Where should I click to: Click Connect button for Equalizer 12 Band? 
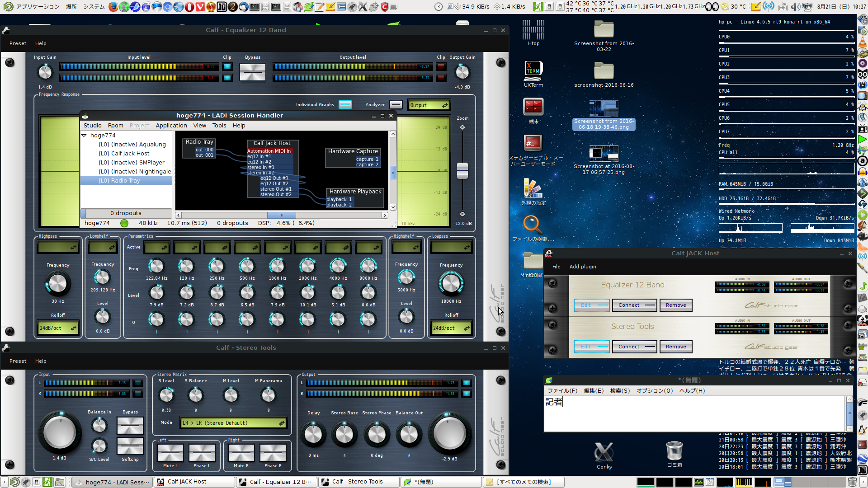coord(635,305)
